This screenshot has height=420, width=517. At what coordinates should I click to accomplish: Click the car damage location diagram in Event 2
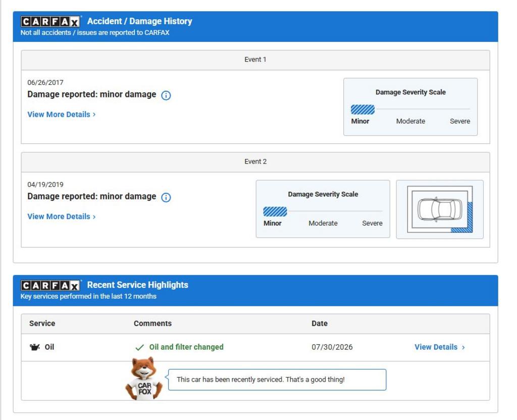click(440, 209)
